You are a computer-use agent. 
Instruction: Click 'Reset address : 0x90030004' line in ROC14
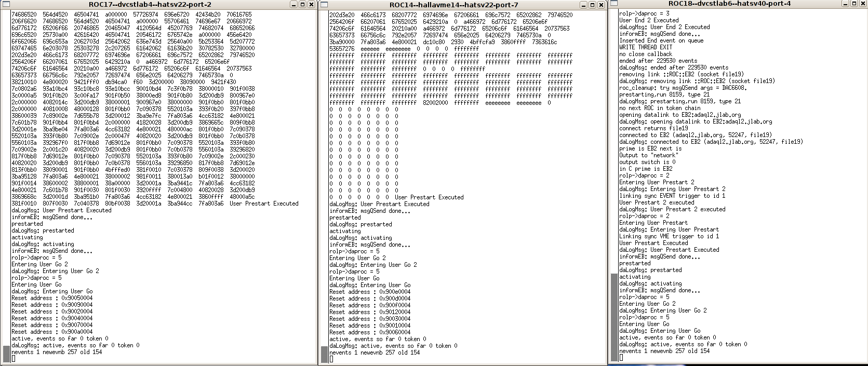pyautogui.click(x=370, y=319)
